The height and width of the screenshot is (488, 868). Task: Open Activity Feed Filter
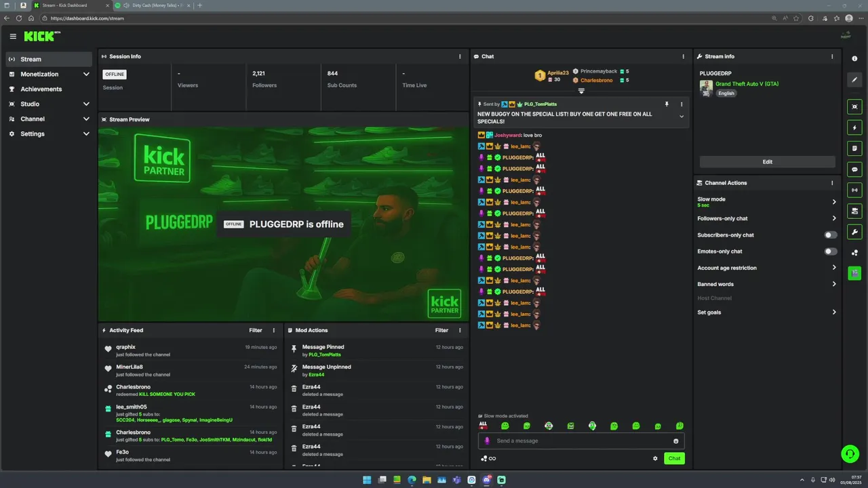pos(255,330)
